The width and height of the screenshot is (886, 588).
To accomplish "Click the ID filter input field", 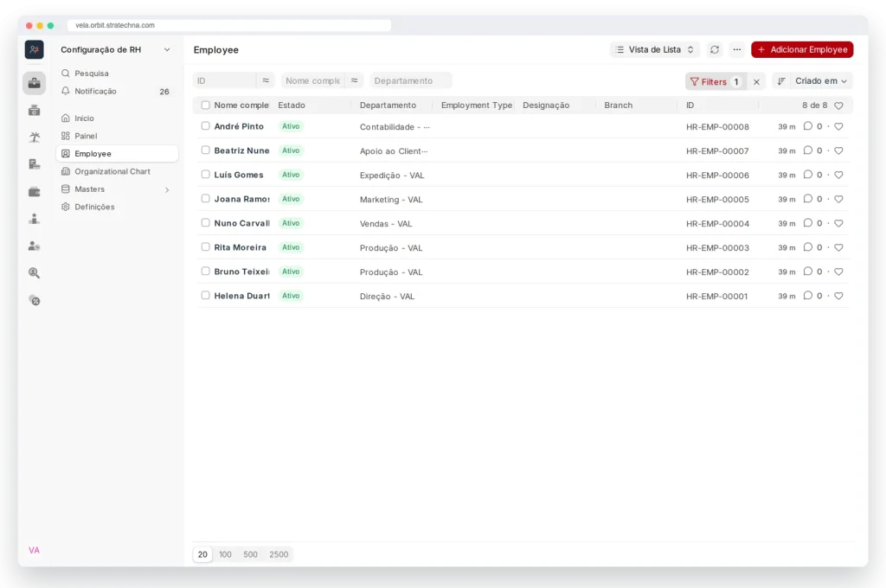I will [224, 80].
